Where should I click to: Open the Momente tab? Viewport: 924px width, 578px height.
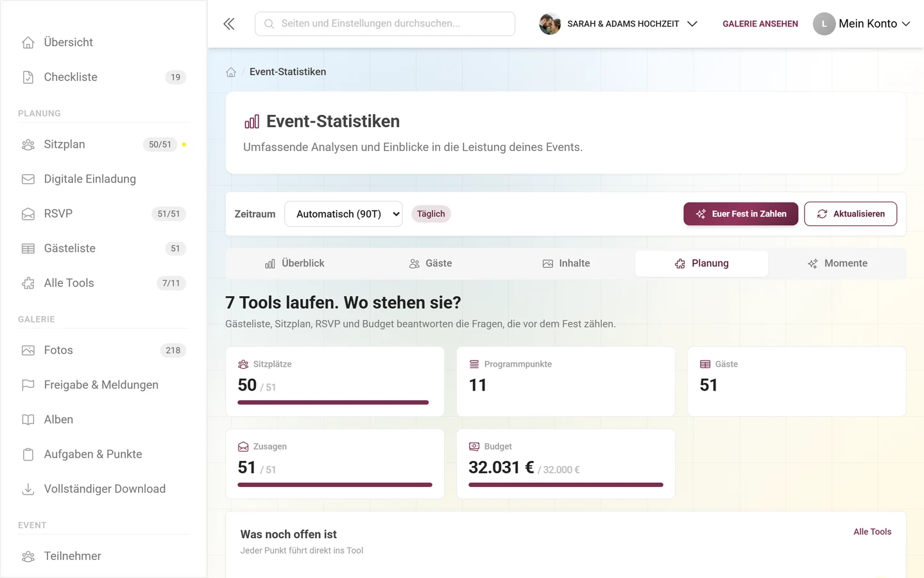(x=837, y=263)
